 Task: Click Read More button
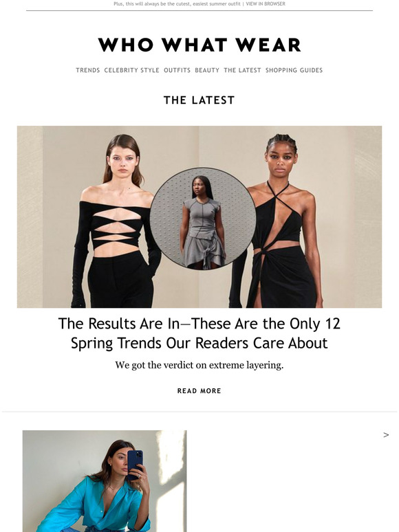point(199,391)
